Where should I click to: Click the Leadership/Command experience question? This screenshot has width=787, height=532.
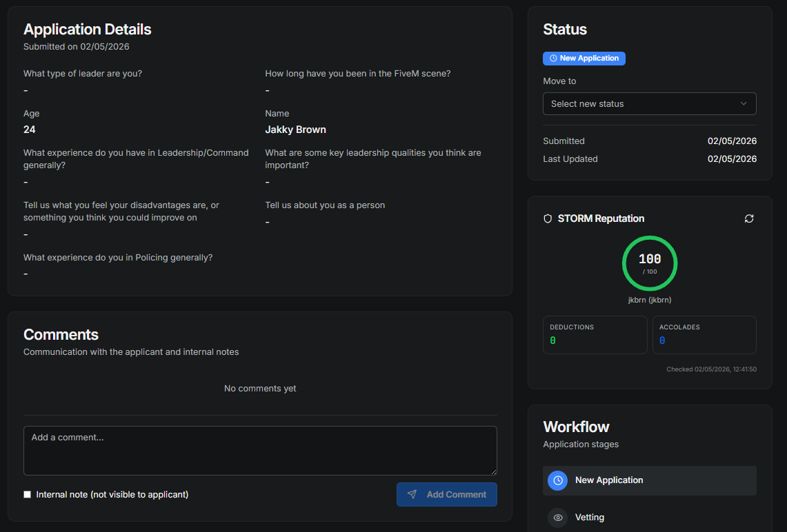pos(136,159)
